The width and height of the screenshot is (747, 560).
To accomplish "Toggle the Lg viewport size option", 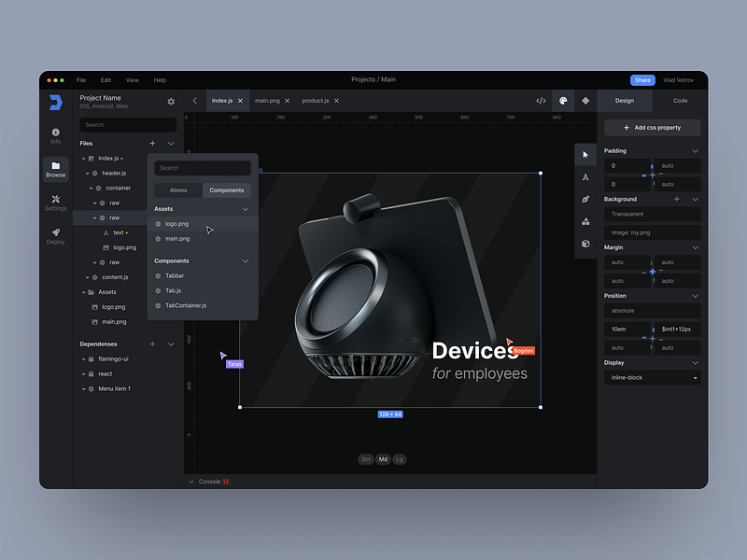I will click(400, 459).
